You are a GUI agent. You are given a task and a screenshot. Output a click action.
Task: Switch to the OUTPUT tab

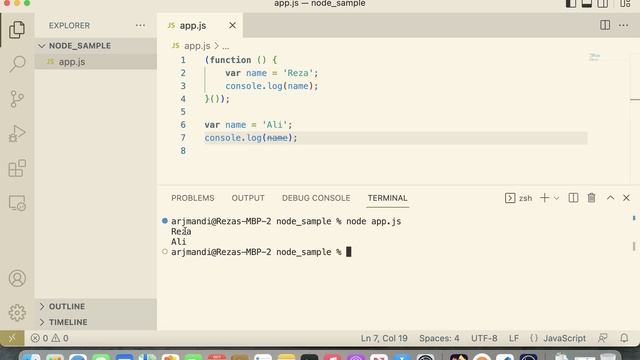click(x=248, y=198)
